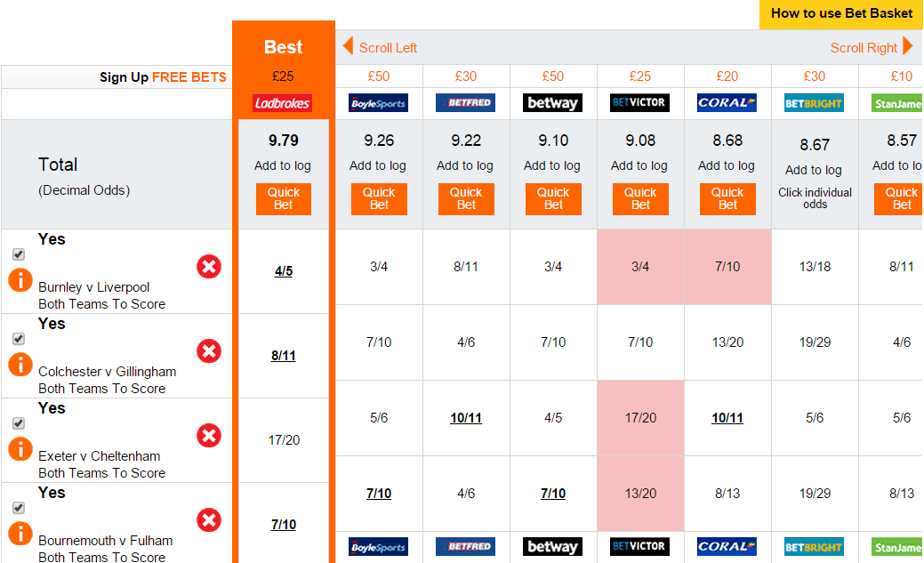
Task: Open Ladbrokes logo in Best column
Action: 282,103
